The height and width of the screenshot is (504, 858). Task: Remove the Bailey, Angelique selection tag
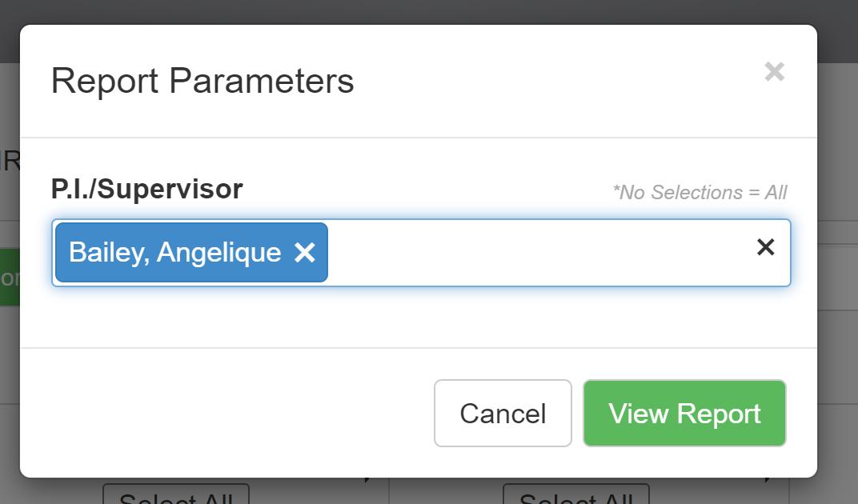click(x=305, y=253)
